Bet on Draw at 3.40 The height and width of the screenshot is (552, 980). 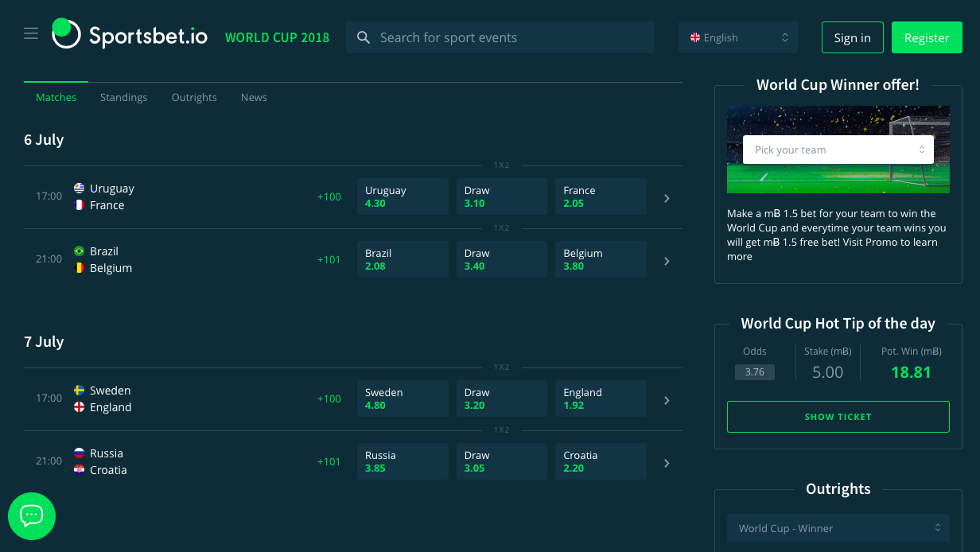pos(502,259)
